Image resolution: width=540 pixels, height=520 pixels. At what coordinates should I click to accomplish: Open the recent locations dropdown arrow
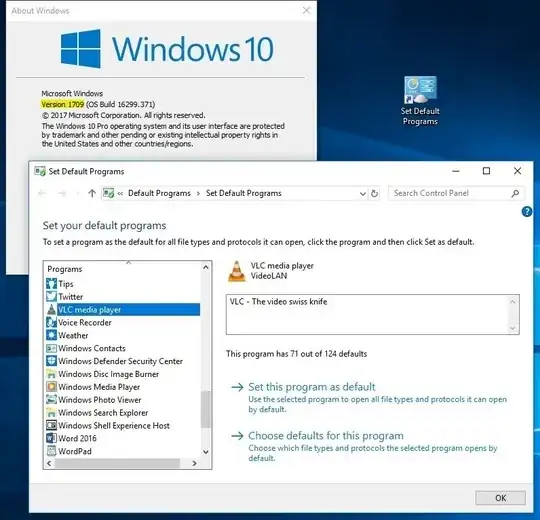point(77,194)
